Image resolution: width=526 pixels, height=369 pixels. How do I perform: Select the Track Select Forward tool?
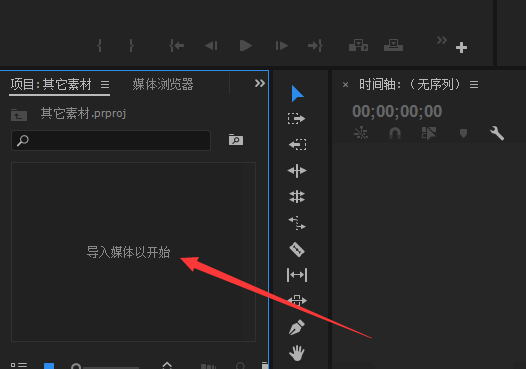pyautogui.click(x=297, y=119)
